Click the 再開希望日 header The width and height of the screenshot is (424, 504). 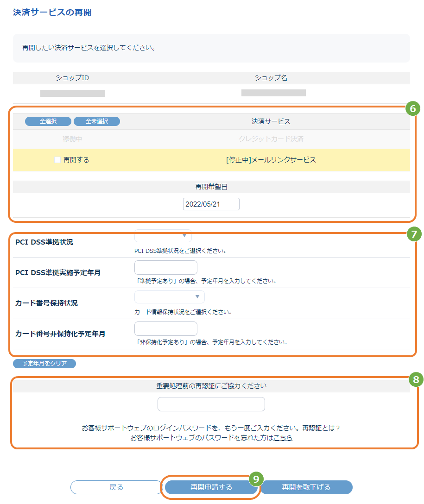pos(211,187)
